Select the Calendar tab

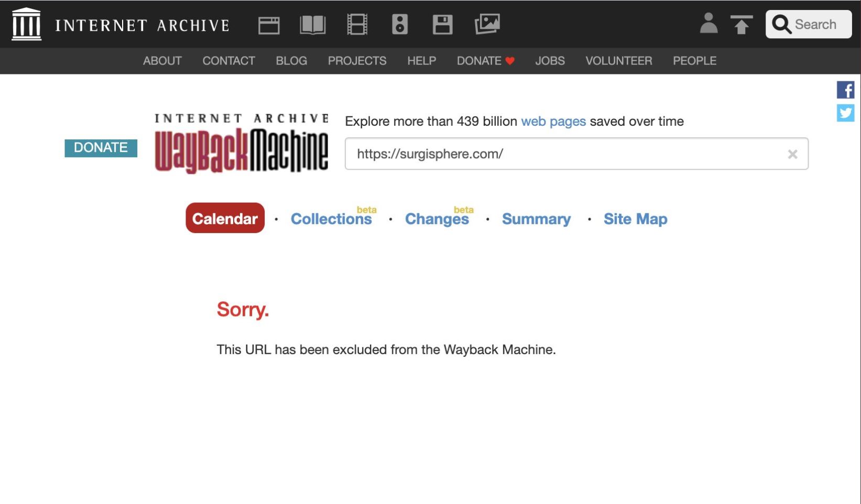click(225, 218)
